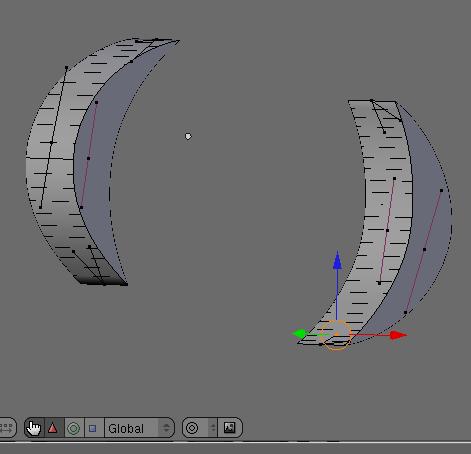The height and width of the screenshot is (454, 471).
Task: Click the red X-axis manipulator arrow
Action: (398, 335)
